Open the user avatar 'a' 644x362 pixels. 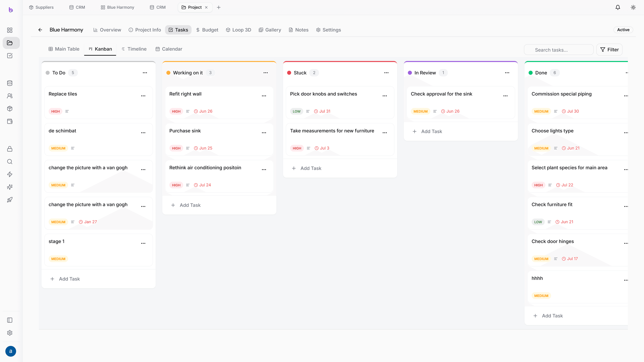[11, 351]
